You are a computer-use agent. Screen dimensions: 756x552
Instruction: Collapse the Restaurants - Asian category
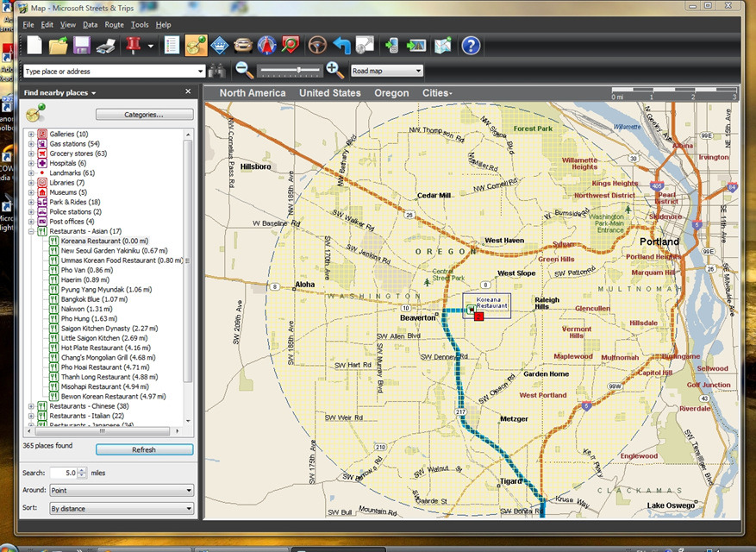[x=32, y=231]
